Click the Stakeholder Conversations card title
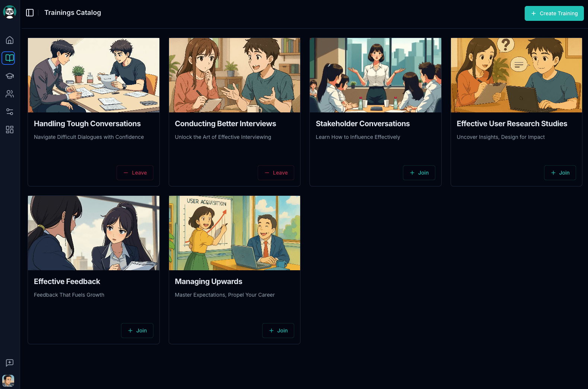588x389 pixels. 363,124
